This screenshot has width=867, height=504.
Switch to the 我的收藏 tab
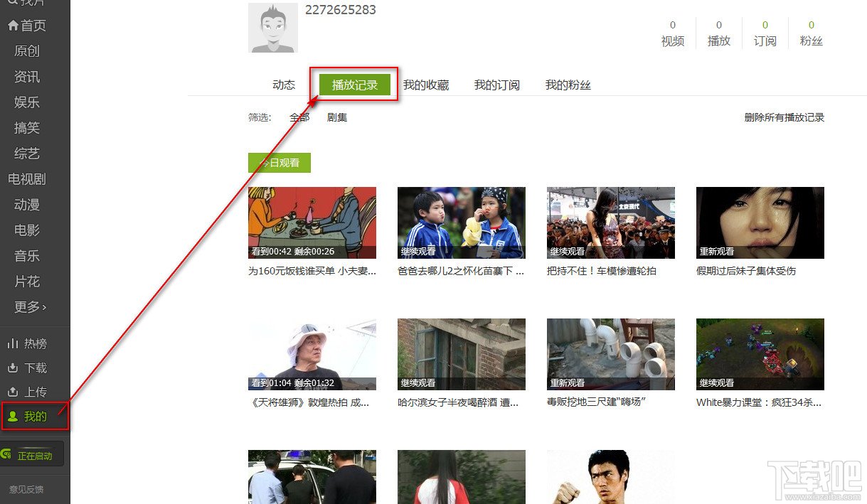pos(426,84)
